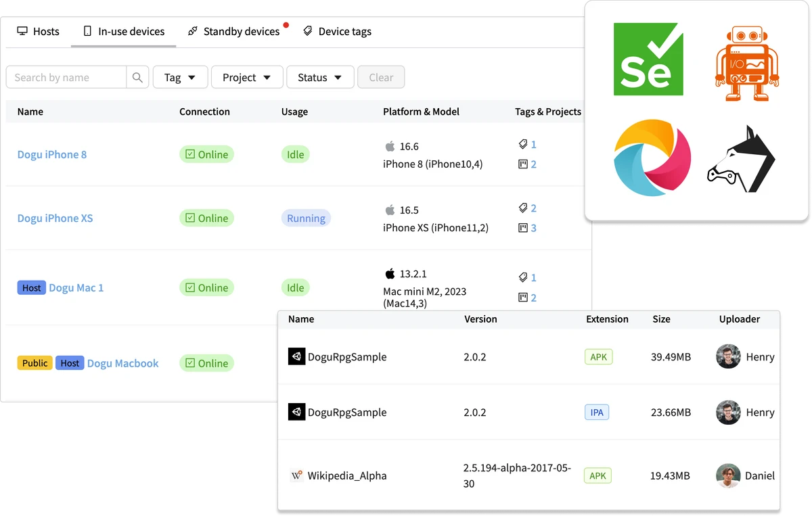
Task: Open the Dogu Macbook device link
Action: tap(123, 363)
